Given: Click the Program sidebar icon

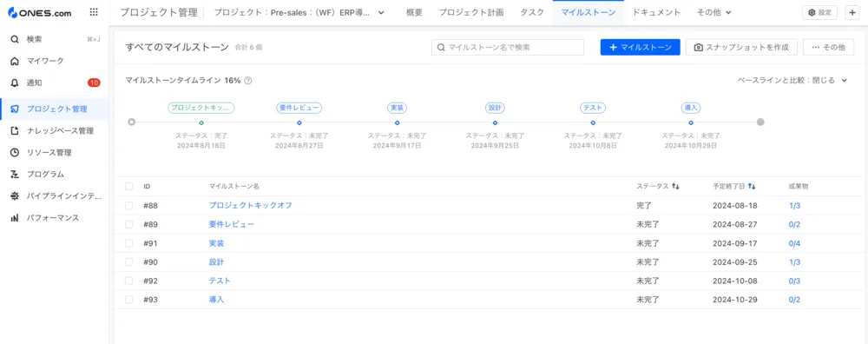Looking at the screenshot, I should (x=15, y=174).
